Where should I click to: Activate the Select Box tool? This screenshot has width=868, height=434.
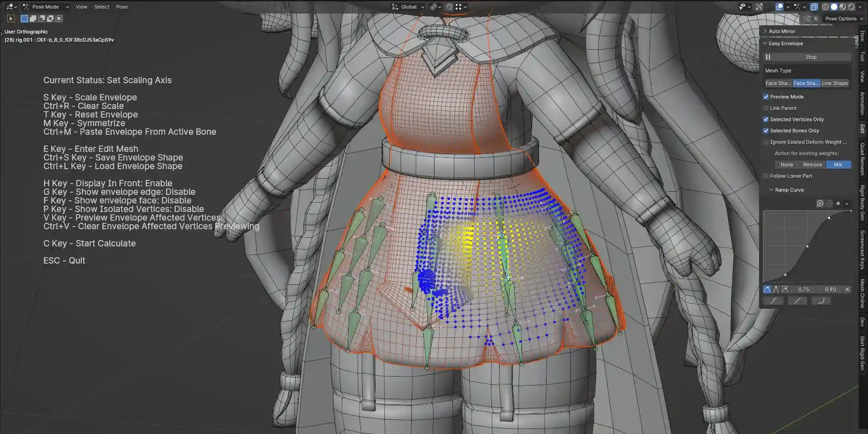pos(24,19)
